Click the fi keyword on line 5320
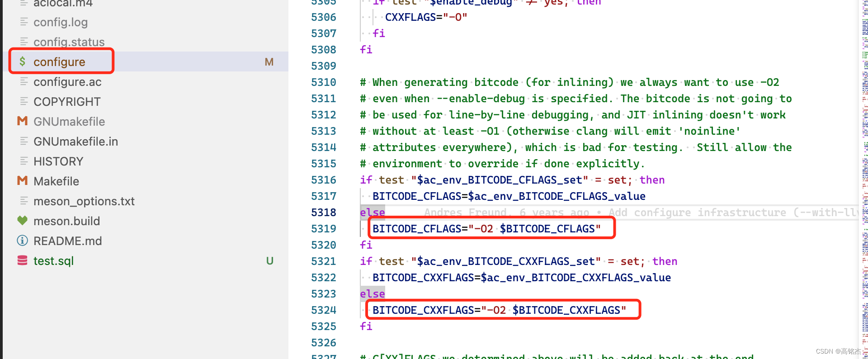Screen dimensions: 868x359 tap(366, 245)
